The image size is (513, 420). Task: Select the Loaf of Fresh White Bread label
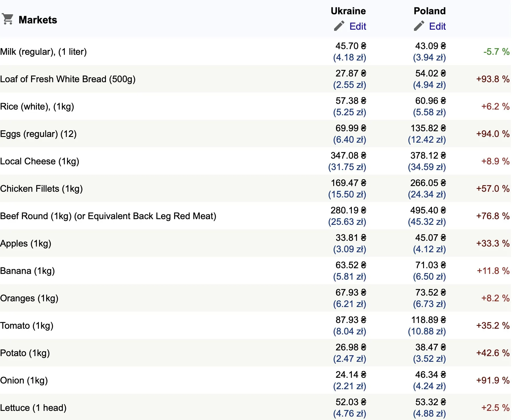click(x=68, y=79)
